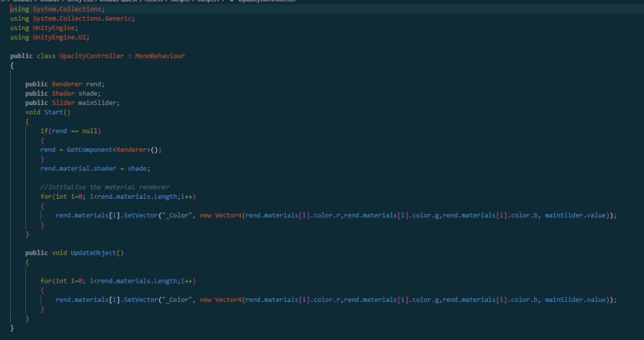Click the SetVector call inside UpdateObject method
The height and width of the screenshot is (340, 644).
click(x=336, y=300)
